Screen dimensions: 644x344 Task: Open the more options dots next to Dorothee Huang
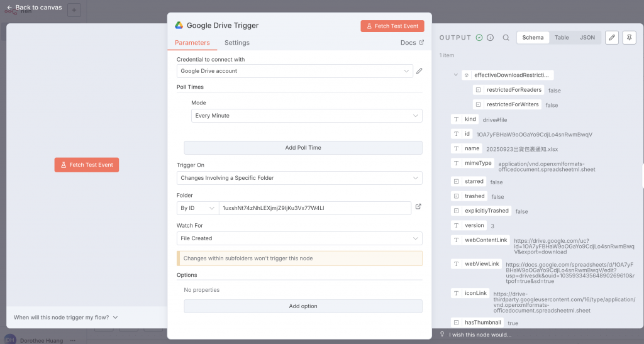point(73,340)
